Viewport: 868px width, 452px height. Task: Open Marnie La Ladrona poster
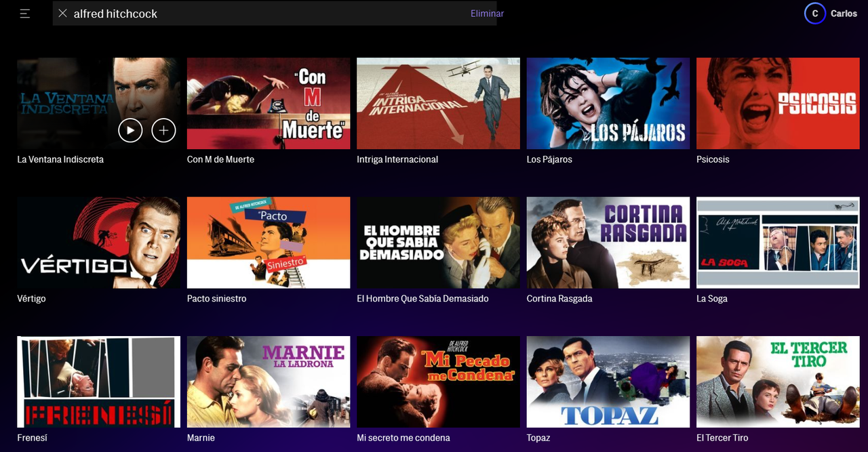[269, 382]
